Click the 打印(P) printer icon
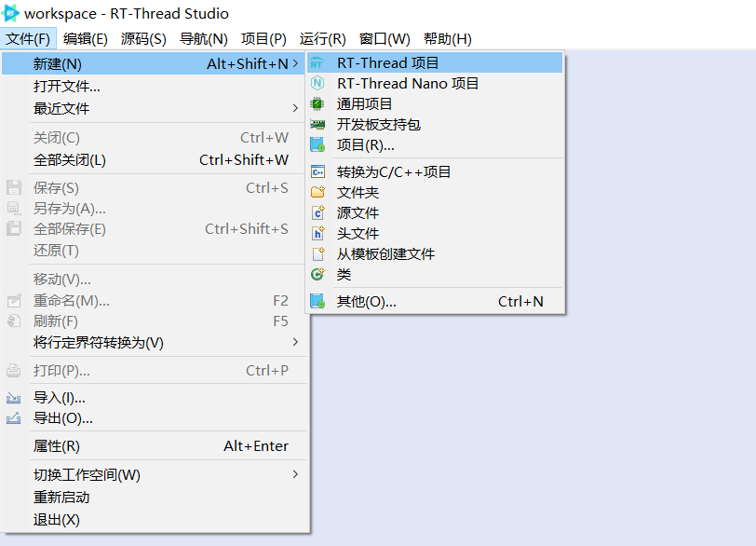Image resolution: width=756 pixels, height=546 pixels. click(x=13, y=371)
